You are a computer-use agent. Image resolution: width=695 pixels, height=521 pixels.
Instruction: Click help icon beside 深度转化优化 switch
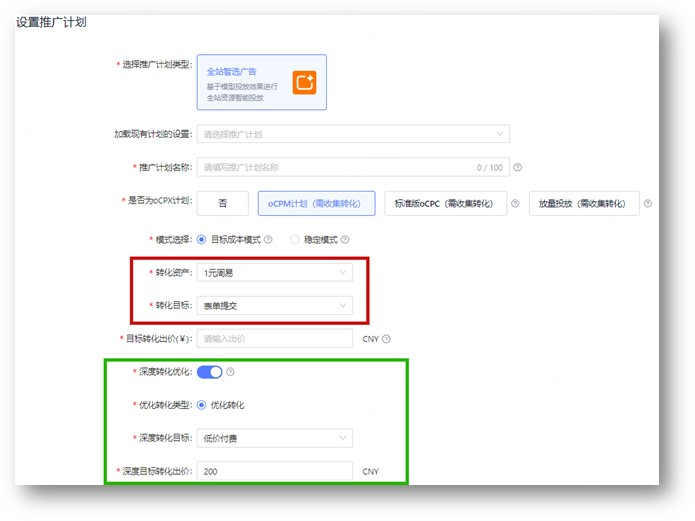point(230,372)
